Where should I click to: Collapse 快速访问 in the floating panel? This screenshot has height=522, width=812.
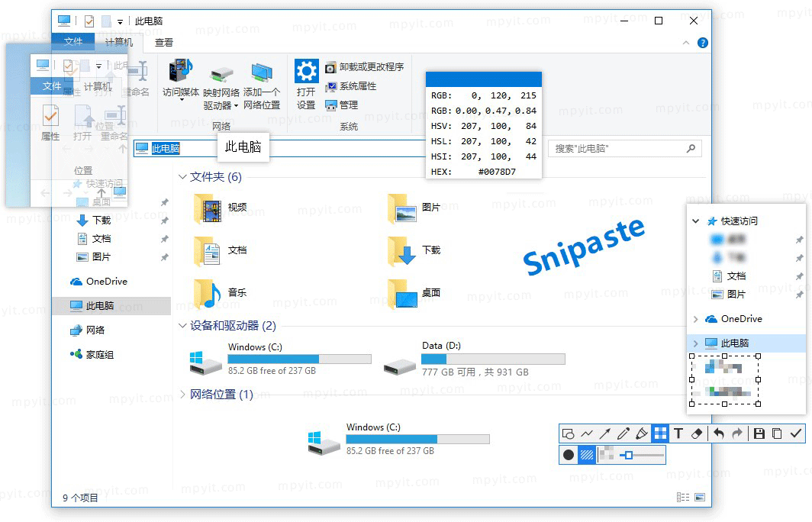pos(695,221)
